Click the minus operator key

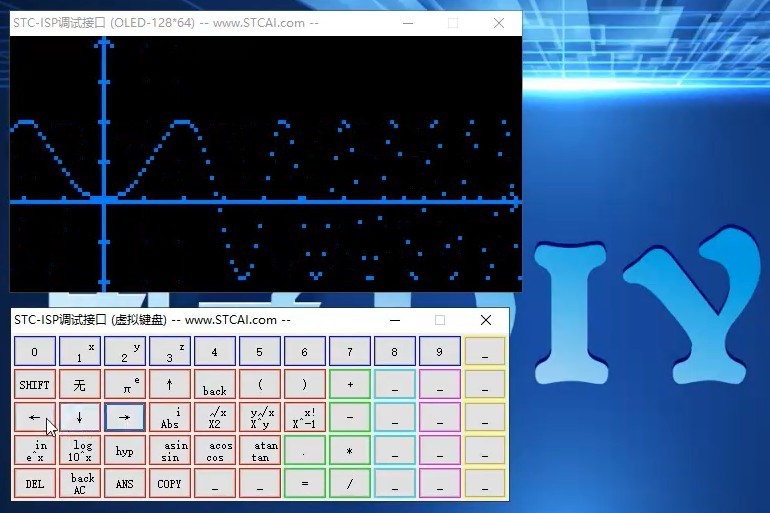(x=350, y=417)
